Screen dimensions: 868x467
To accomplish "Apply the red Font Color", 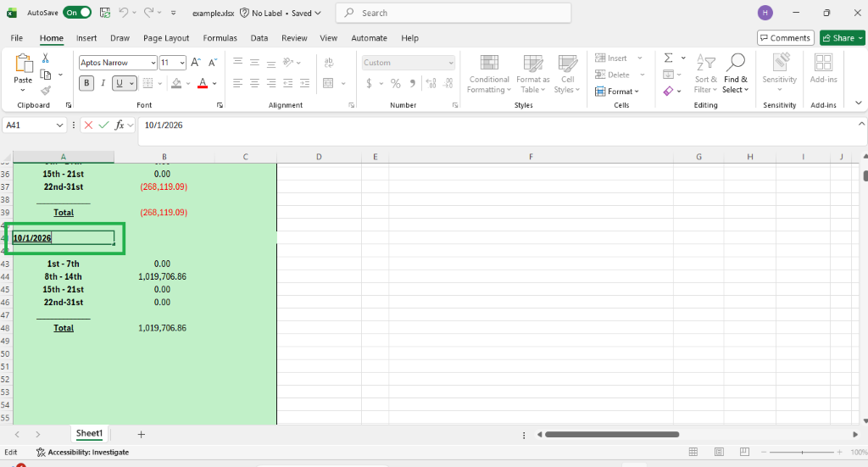I will pyautogui.click(x=203, y=84).
